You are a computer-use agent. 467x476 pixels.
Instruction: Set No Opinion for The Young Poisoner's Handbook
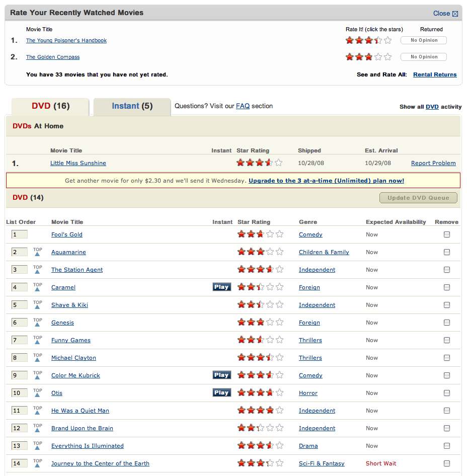(x=424, y=40)
